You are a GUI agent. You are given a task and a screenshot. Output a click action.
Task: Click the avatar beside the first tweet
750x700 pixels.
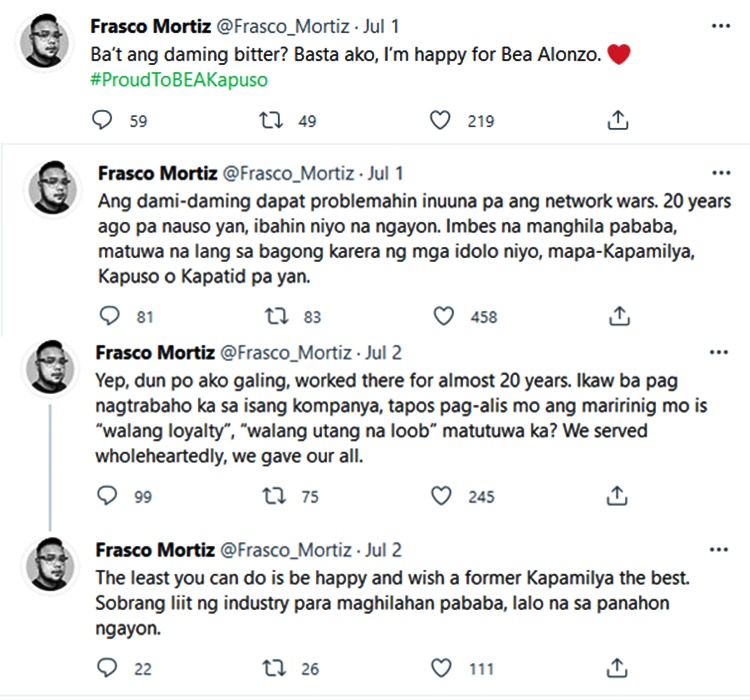(44, 42)
